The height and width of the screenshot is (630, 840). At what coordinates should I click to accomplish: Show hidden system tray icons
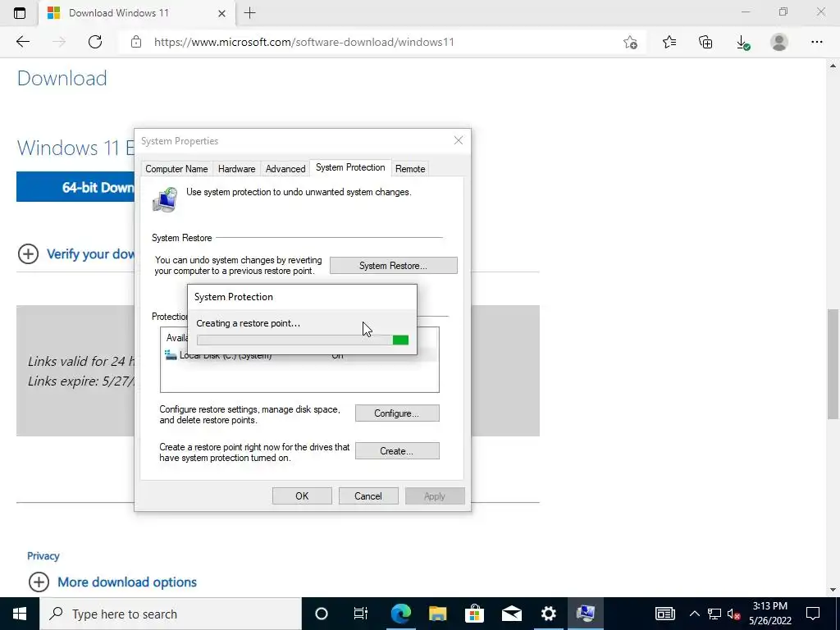point(694,614)
